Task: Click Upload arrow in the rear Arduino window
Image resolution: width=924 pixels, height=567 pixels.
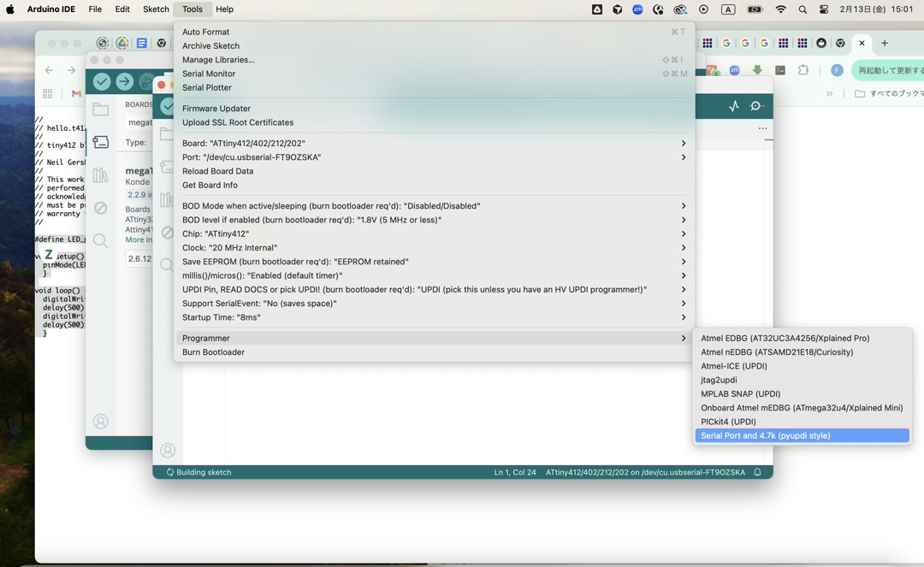Action: (x=124, y=81)
